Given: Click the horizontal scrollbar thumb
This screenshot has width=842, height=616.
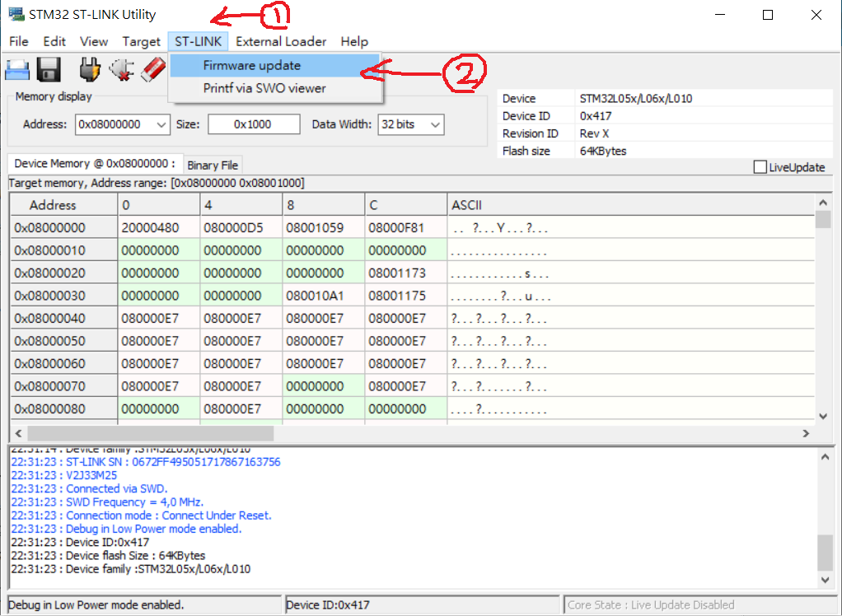Looking at the screenshot, I should tap(150, 433).
